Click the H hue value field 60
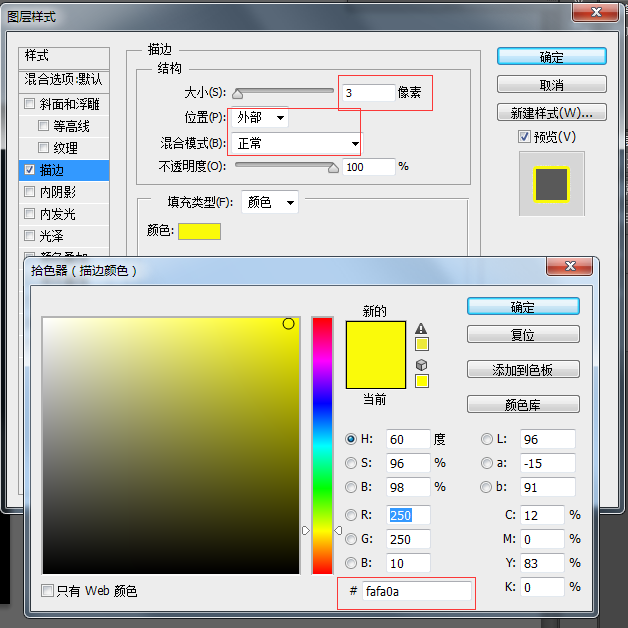Viewport: 628px width, 628px height. coord(408,439)
